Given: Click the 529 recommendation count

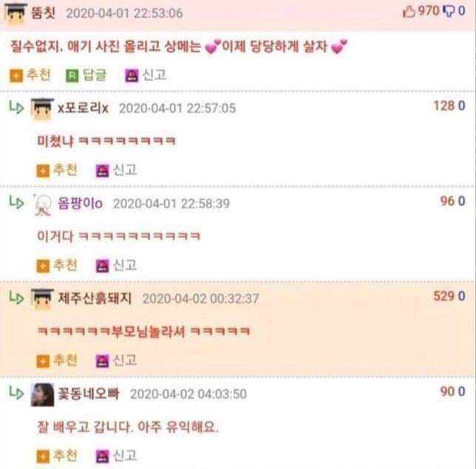Looking at the screenshot, I should click(x=443, y=296).
